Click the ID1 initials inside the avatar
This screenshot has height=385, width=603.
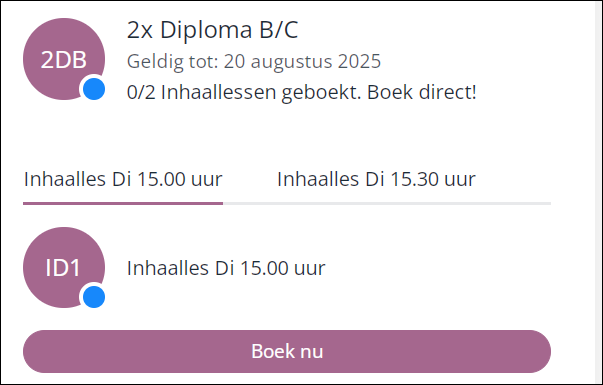(63, 268)
